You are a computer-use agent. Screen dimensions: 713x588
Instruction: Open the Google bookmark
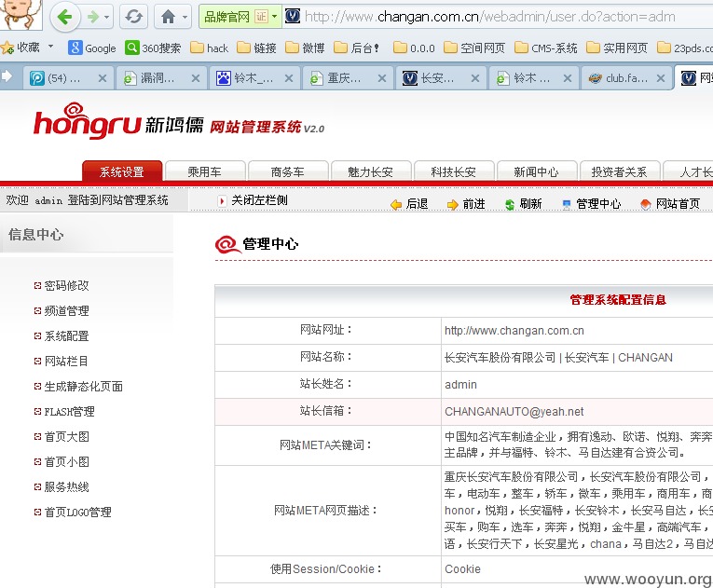92,48
